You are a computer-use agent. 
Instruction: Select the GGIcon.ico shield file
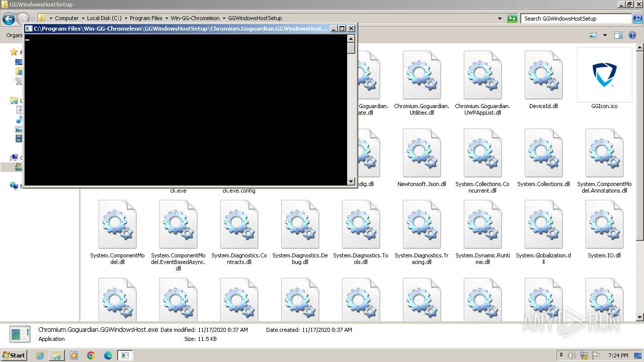[x=604, y=79]
